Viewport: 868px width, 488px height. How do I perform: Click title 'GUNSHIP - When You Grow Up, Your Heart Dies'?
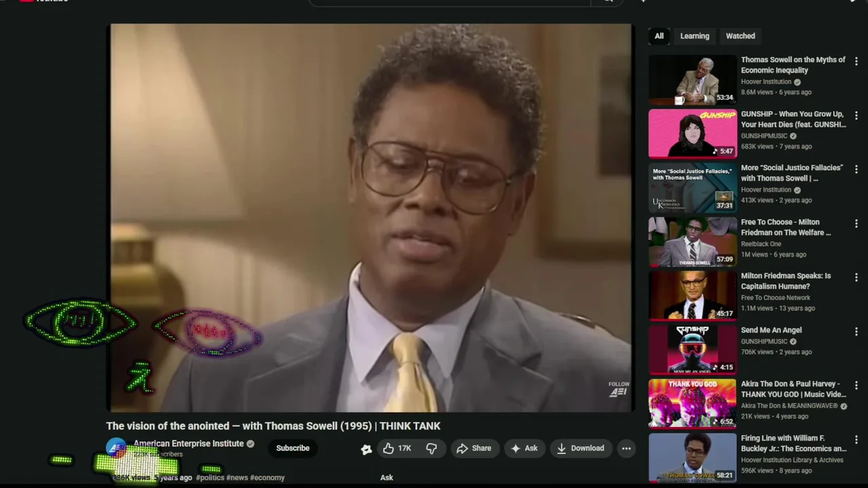point(793,119)
